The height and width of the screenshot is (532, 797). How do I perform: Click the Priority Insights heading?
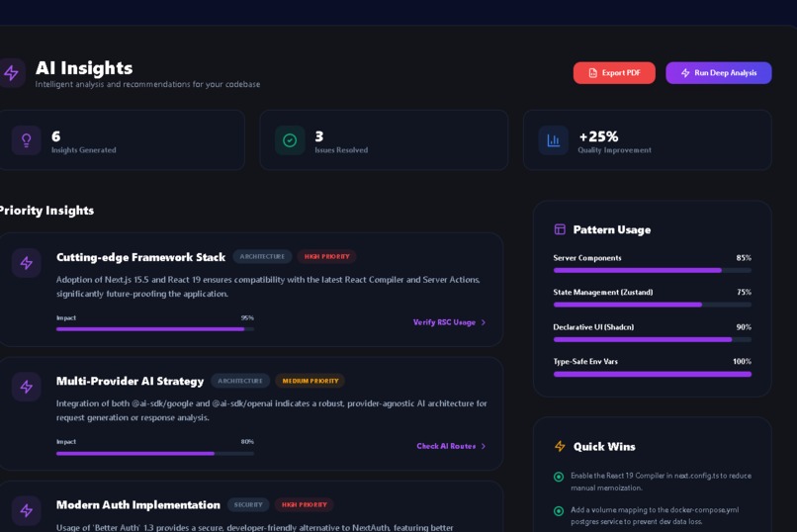point(46,211)
